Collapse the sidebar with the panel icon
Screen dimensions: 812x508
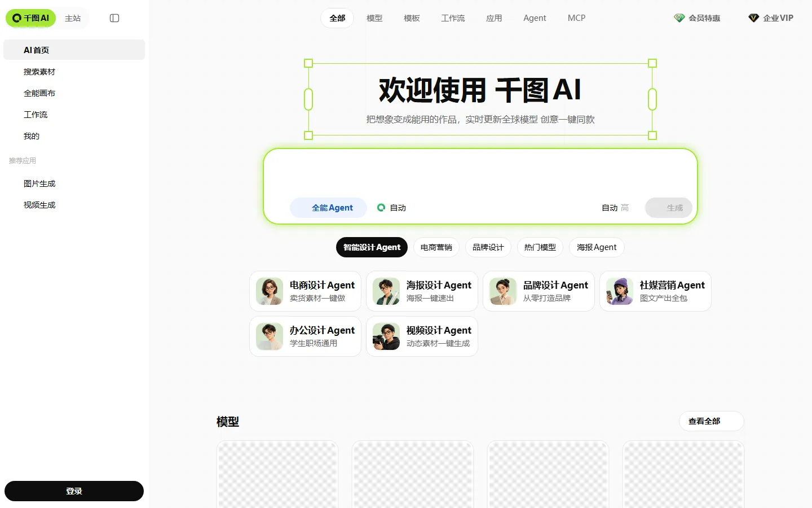tap(114, 18)
